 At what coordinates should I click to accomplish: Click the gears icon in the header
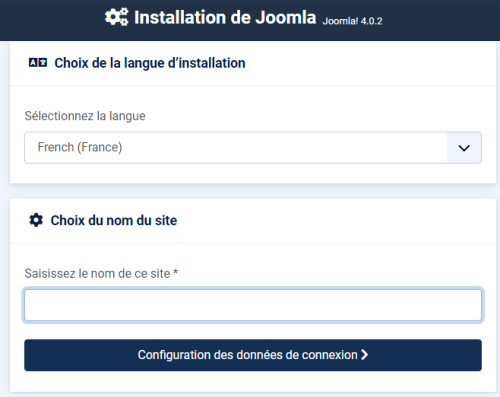(x=116, y=17)
